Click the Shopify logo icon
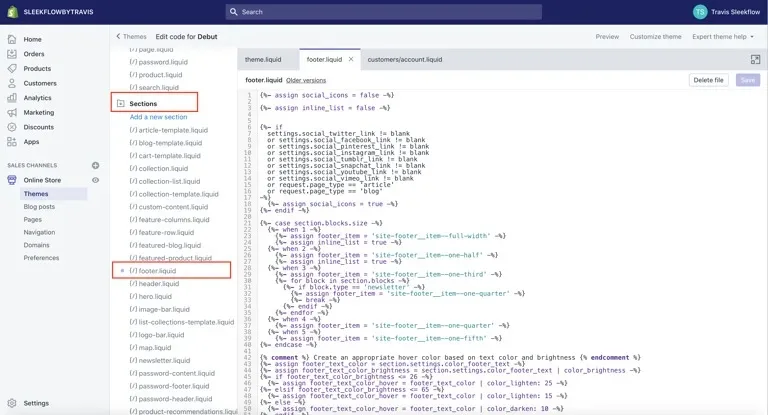This screenshot has height=415, width=768. point(13,12)
